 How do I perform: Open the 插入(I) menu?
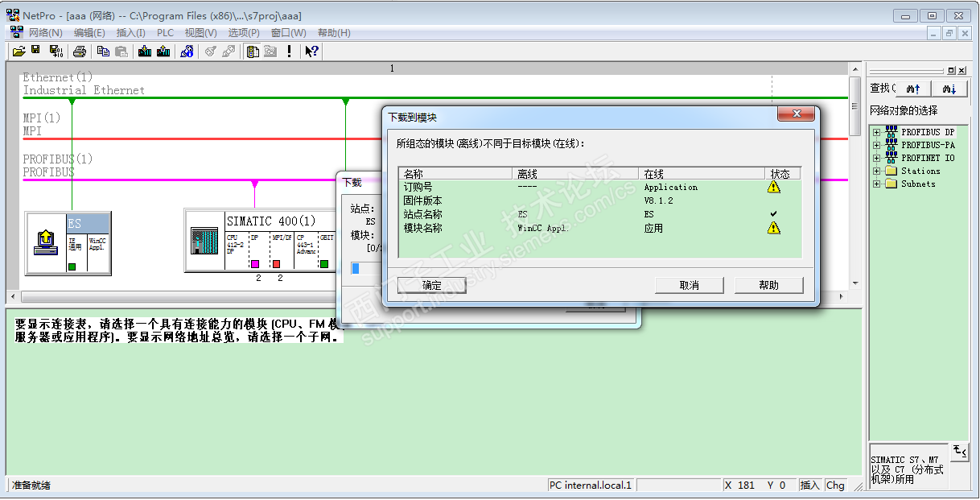pos(131,33)
